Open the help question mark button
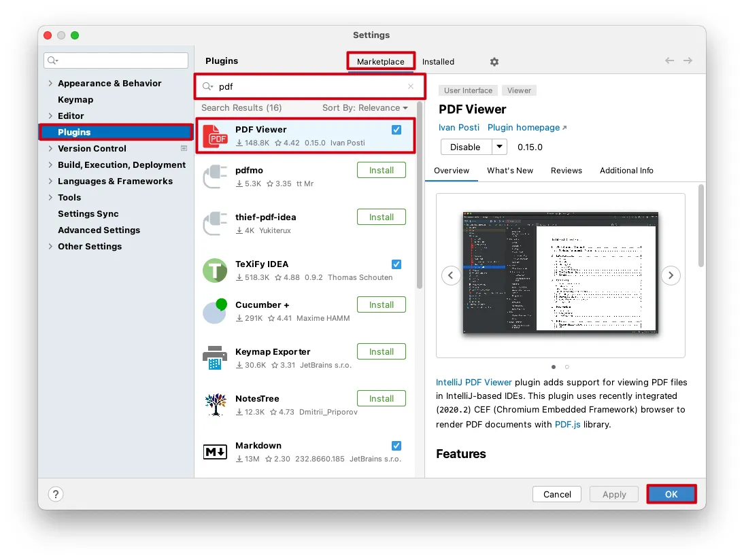The image size is (744, 560). click(56, 494)
